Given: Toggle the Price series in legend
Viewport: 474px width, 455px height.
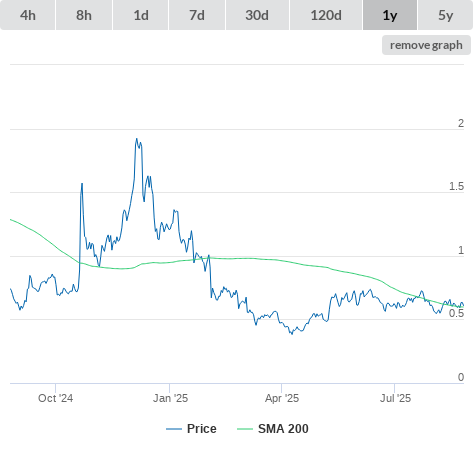Looking at the screenshot, I should tap(201, 429).
